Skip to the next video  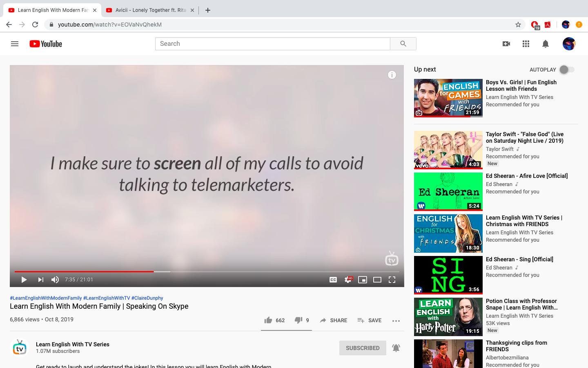[40, 280]
